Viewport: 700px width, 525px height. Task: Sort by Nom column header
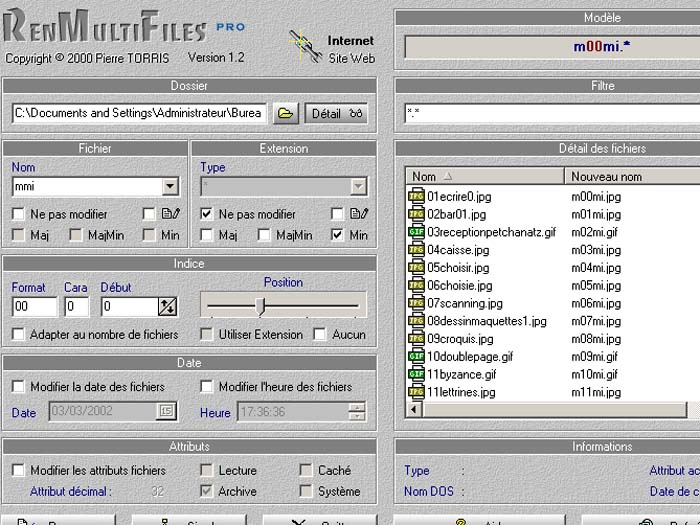(485, 176)
